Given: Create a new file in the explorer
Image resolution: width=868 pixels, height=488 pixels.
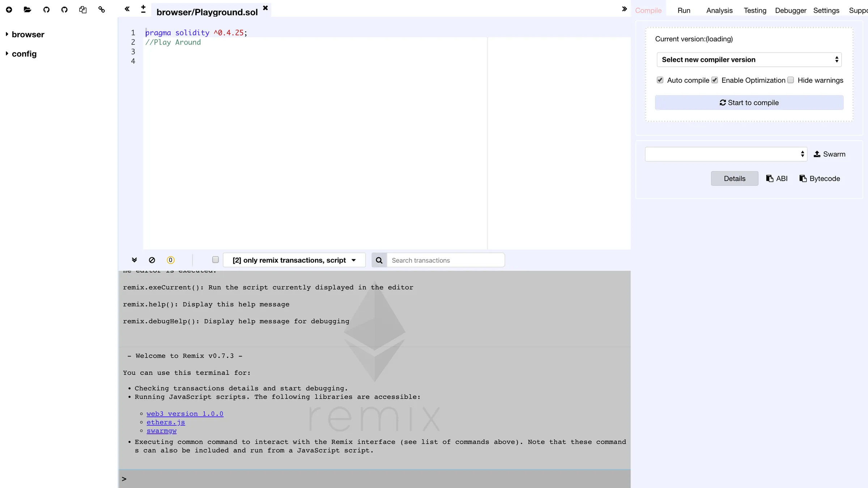Looking at the screenshot, I should [9, 10].
